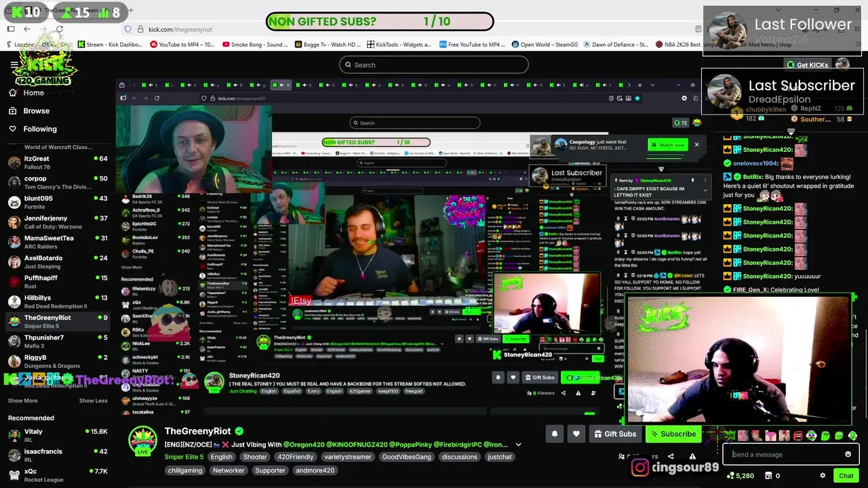
Task: Open YouTube to MP4 bookmark
Action: click(x=182, y=45)
